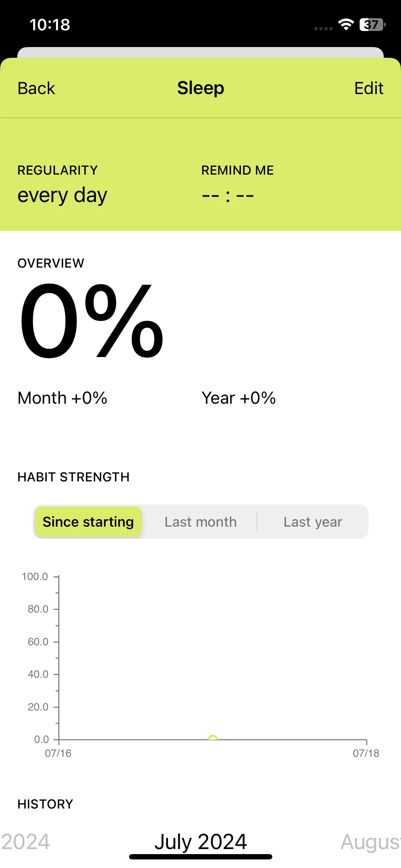Tap the Month +0% statistic
The height and width of the screenshot is (868, 401).
[62, 398]
